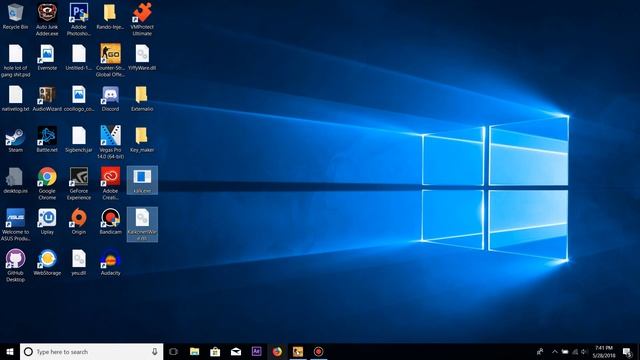Screen dimensions: 640x360
Task: Select the Steam desktop shortcut
Action: pyautogui.click(x=16, y=140)
